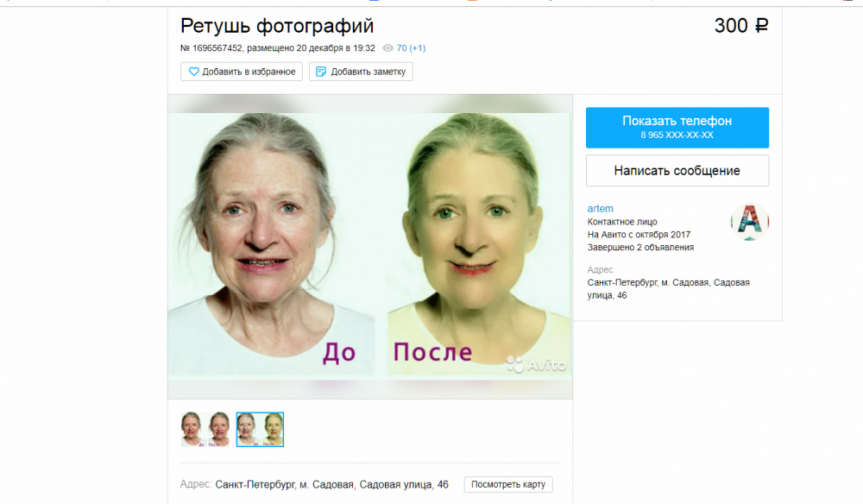Click the address line below the thumbnails
The width and height of the screenshot is (863, 504).
[x=331, y=485]
